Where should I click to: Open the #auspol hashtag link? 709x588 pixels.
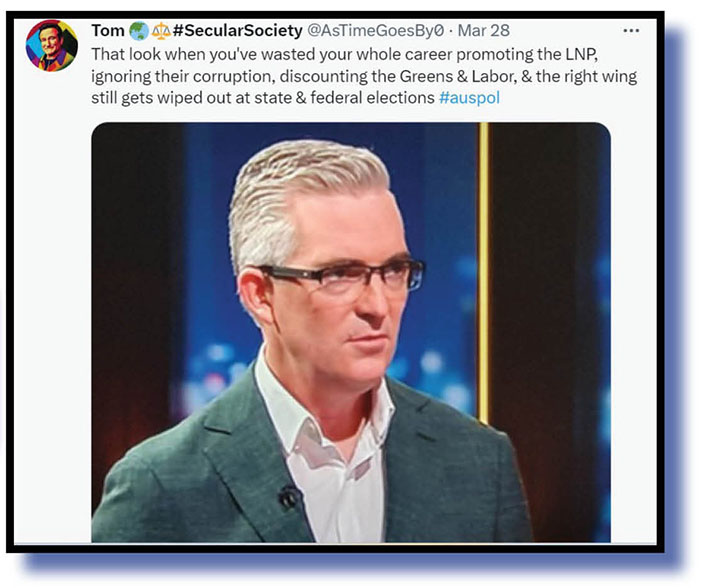click(469, 98)
